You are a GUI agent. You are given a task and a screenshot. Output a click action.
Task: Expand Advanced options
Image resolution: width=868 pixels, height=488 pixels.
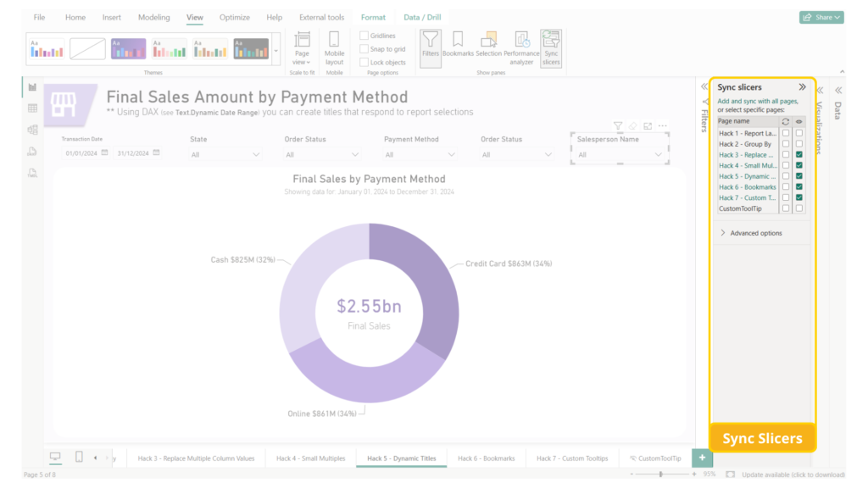751,234
